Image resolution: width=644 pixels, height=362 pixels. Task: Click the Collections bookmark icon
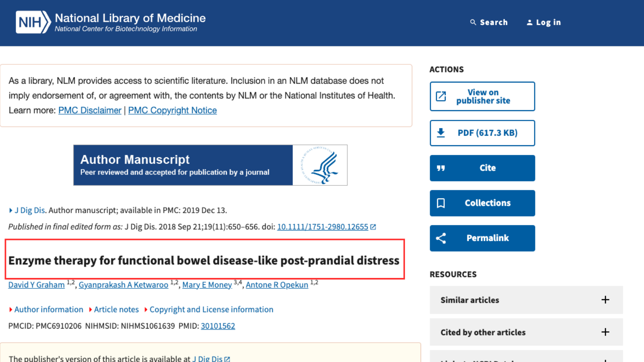click(441, 203)
